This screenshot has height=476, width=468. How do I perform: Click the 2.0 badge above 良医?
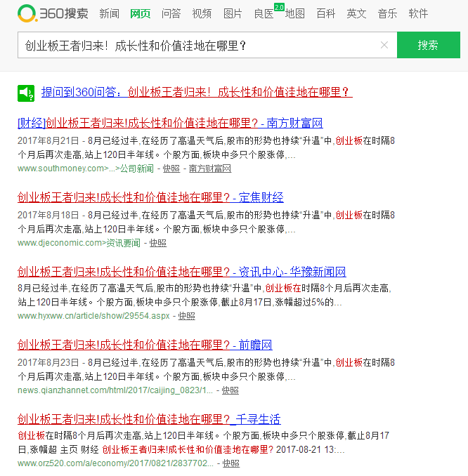point(279,7)
